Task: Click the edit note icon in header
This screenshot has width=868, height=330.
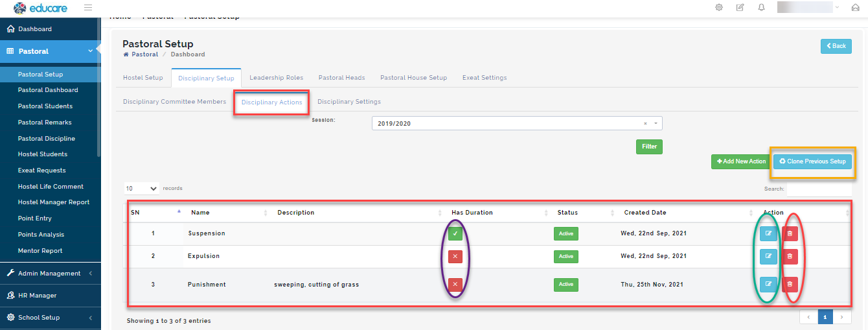Action: pos(740,8)
